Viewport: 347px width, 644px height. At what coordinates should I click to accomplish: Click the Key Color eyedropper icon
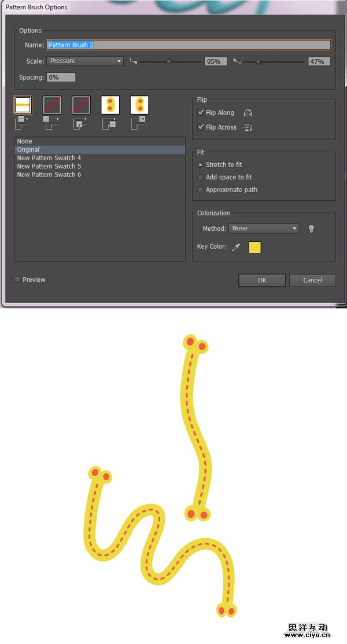point(236,247)
